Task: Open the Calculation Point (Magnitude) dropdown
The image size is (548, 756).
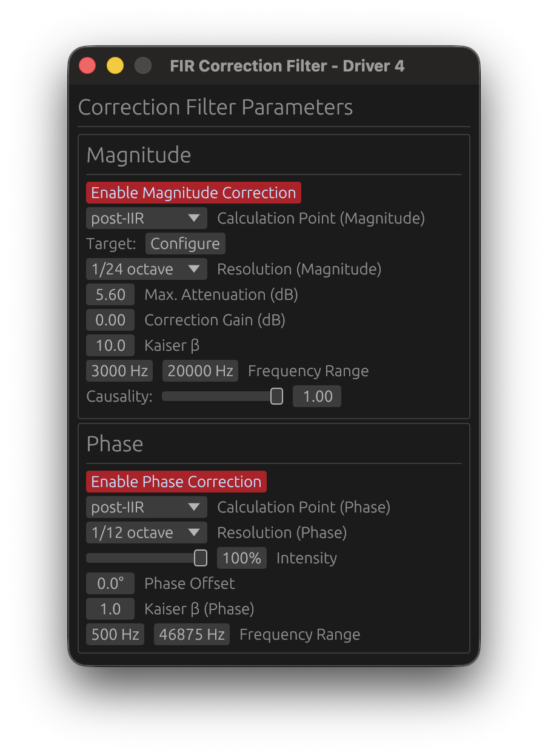Action: [x=146, y=218]
